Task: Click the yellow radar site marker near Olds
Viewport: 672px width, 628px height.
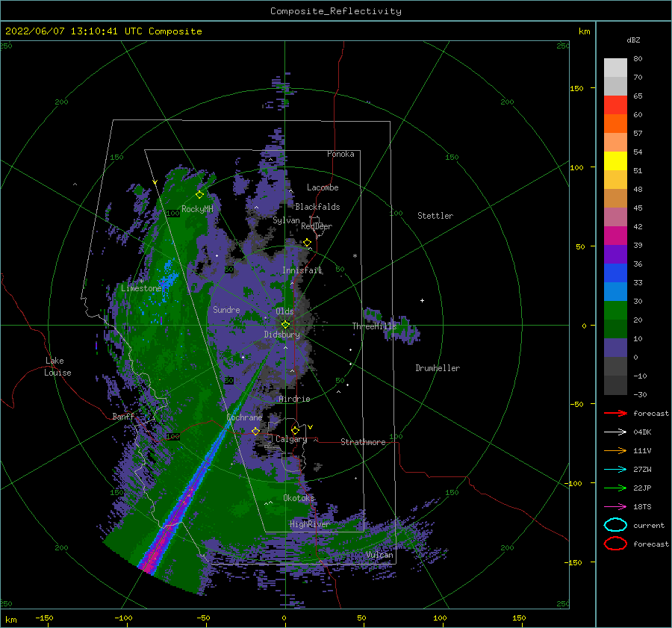Action: click(x=285, y=325)
